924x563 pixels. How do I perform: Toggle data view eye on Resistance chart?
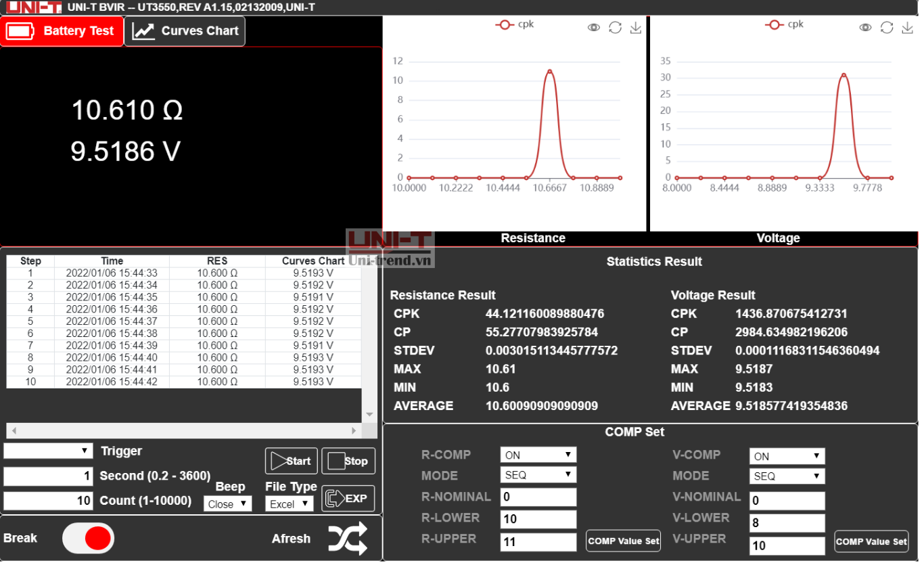point(594,28)
